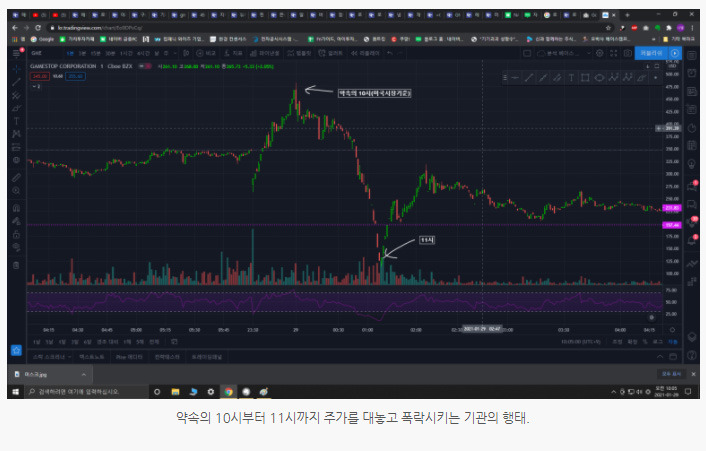This screenshot has width=706, height=451.
Task: Expand the timeframe interval dropdown arrow
Action: pos(175,53)
